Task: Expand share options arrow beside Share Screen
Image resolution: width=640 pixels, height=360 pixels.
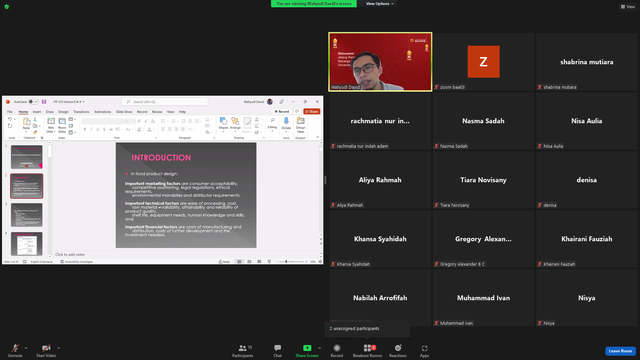Action: pyautogui.click(x=319, y=348)
